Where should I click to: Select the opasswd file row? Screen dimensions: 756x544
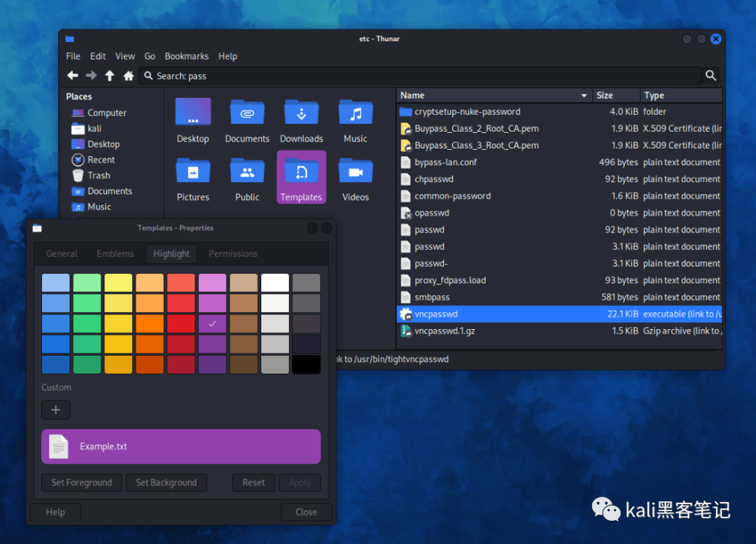560,213
